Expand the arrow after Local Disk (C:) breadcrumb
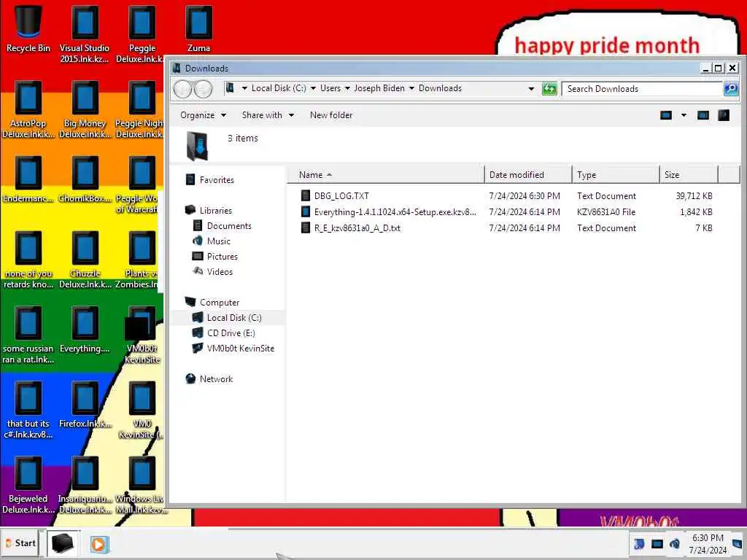 pyautogui.click(x=313, y=88)
